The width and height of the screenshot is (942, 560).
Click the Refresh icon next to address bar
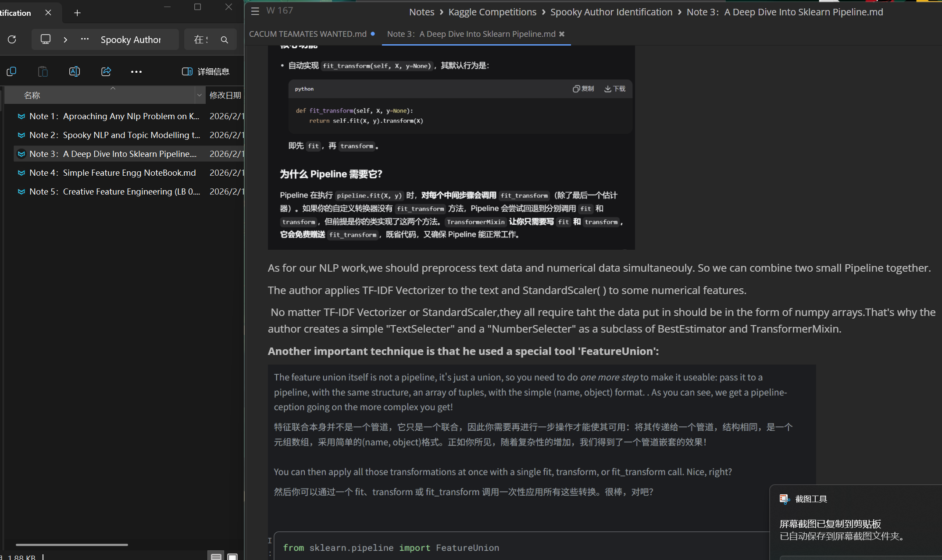[x=12, y=39]
